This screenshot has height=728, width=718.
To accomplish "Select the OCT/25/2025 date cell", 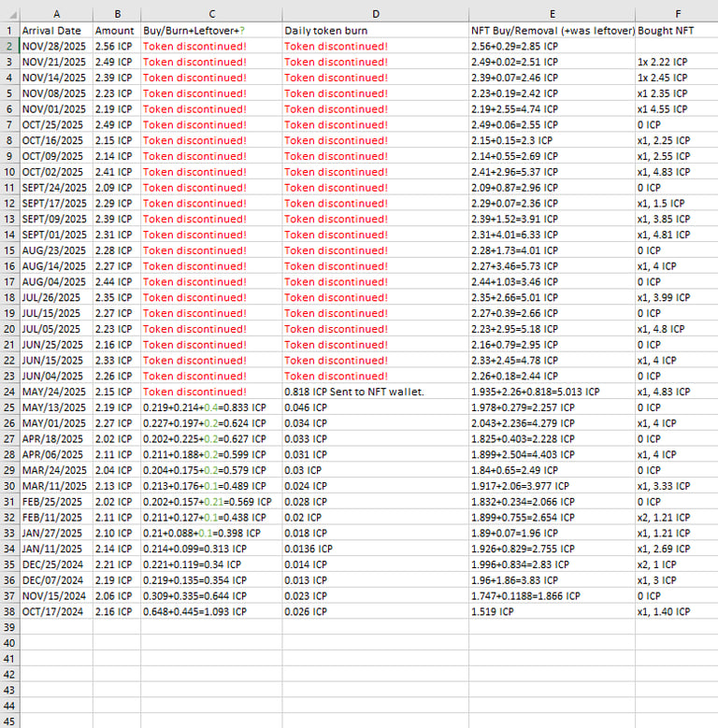I will 56,125.
